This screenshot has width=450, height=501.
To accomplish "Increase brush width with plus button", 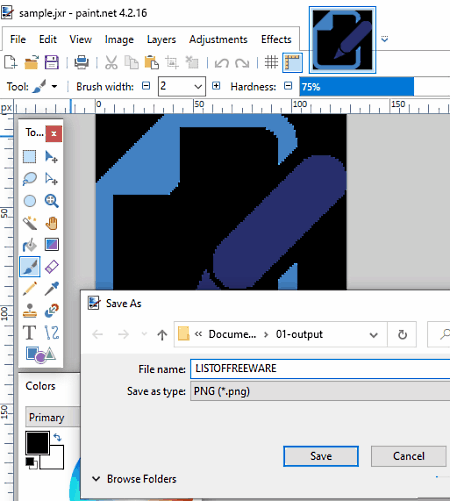I will point(216,86).
